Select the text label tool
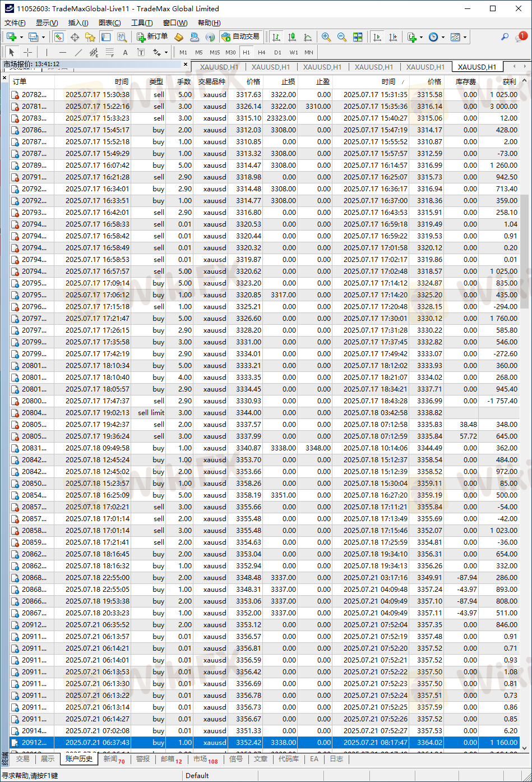This screenshot has width=532, height=782. point(141,52)
